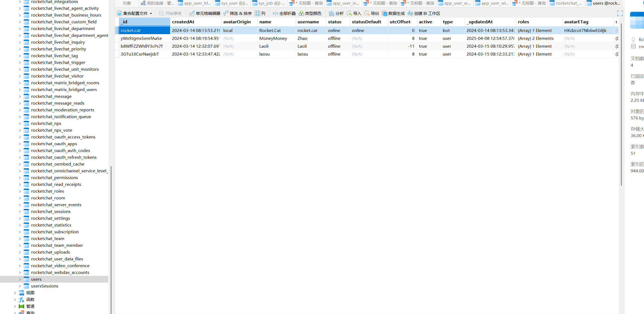644x314 pixels.
Task: Expand the 视图 (Views) tree node
Action: tap(15, 293)
